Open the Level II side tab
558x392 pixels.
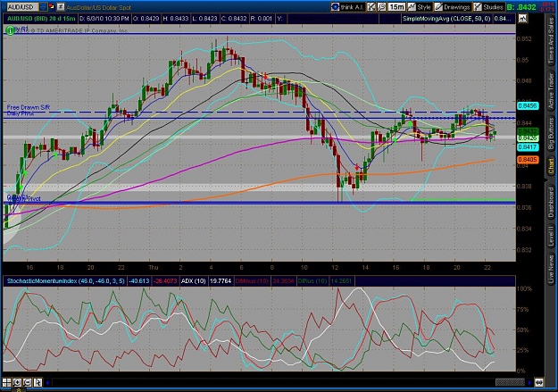point(551,236)
